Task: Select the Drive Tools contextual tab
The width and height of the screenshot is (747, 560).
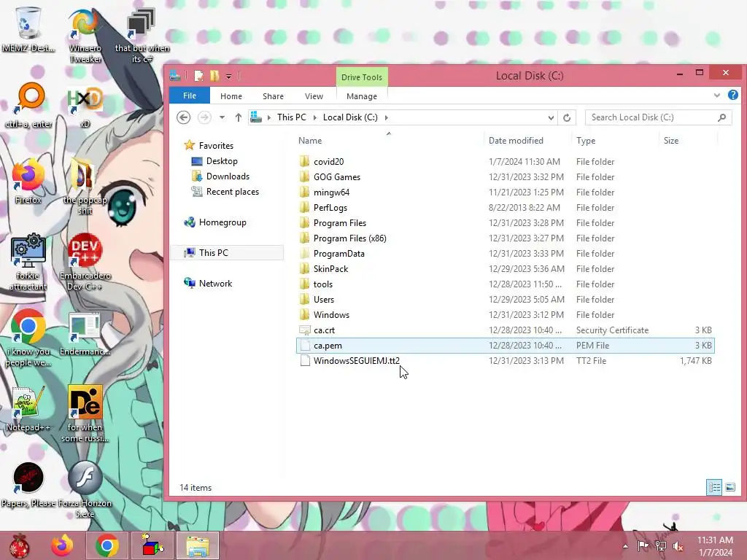Action: [x=362, y=77]
